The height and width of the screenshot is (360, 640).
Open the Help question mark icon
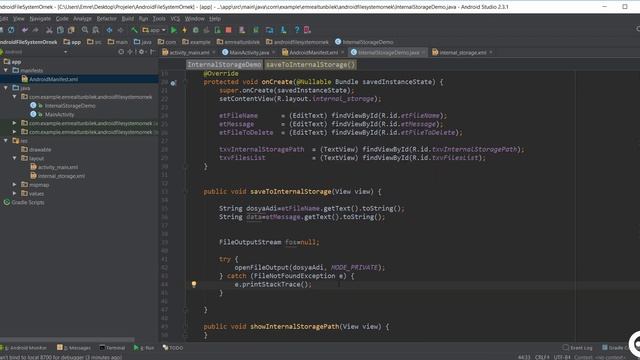click(297, 30)
